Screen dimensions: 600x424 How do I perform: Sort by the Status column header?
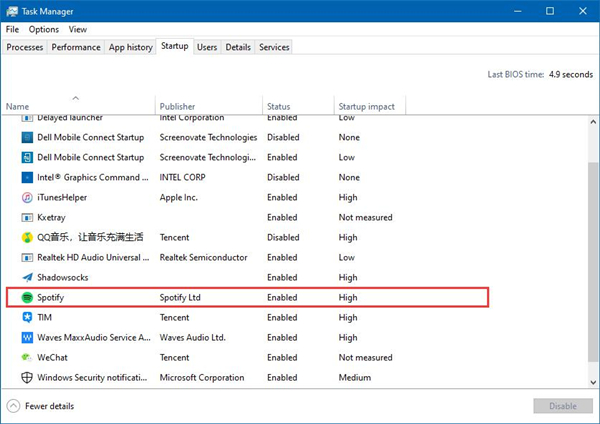click(298, 104)
